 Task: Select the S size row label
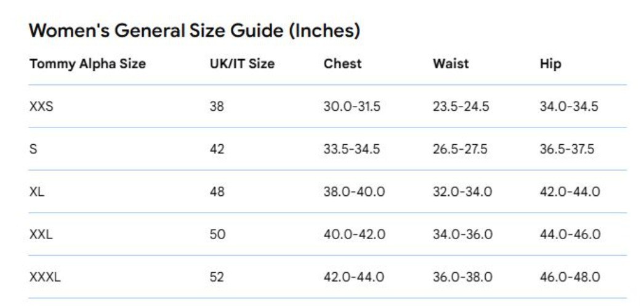(x=33, y=149)
